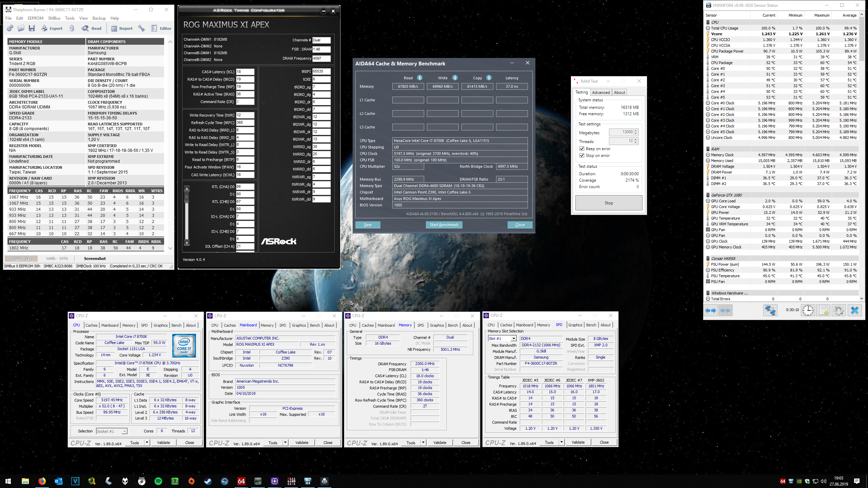Click the wrench icon in Thaiphoon Burner toolbar

[142, 28]
